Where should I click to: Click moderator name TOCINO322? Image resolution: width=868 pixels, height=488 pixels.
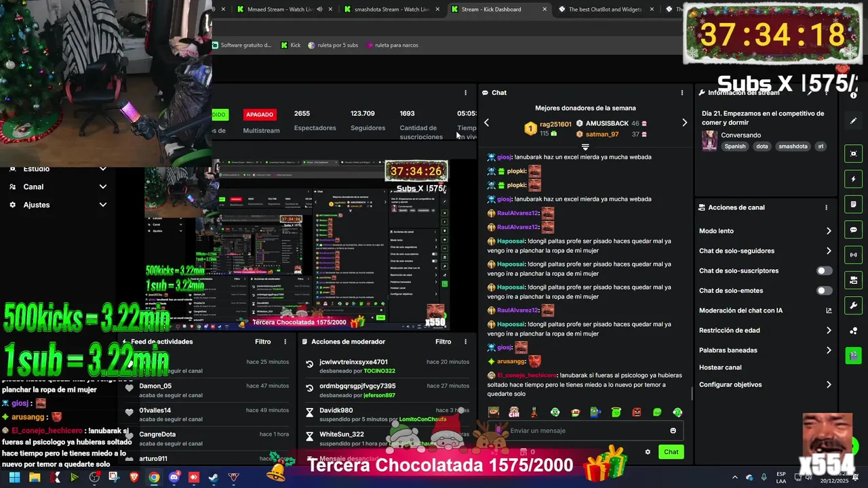379,371
